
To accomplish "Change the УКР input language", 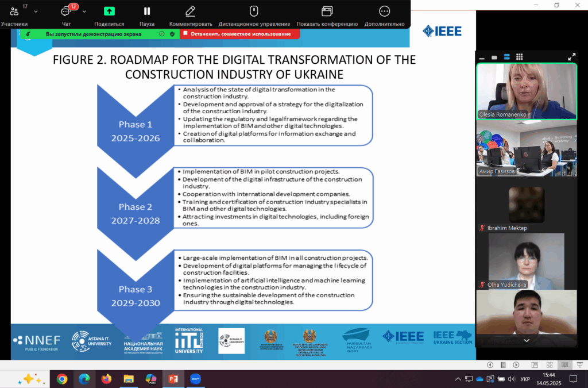I will 525,379.
